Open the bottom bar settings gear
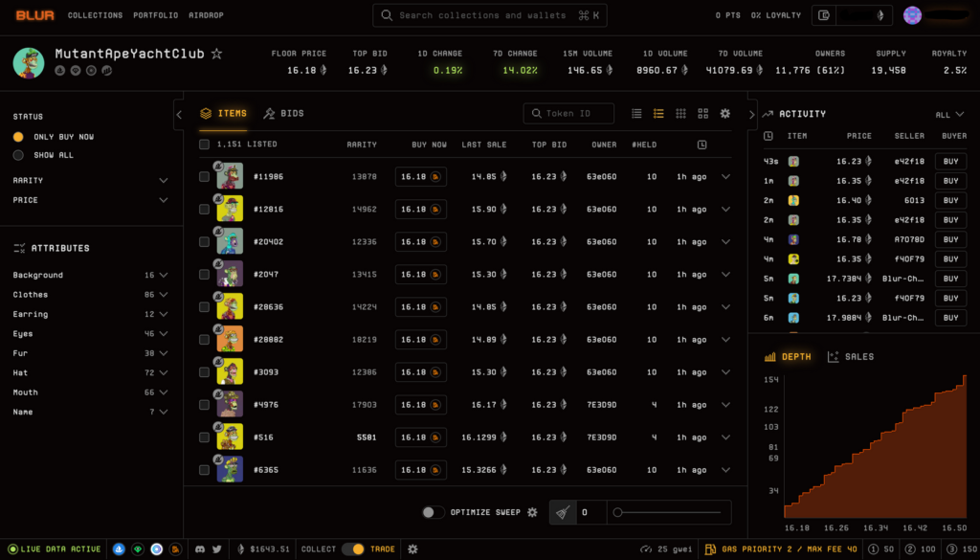 click(412, 549)
